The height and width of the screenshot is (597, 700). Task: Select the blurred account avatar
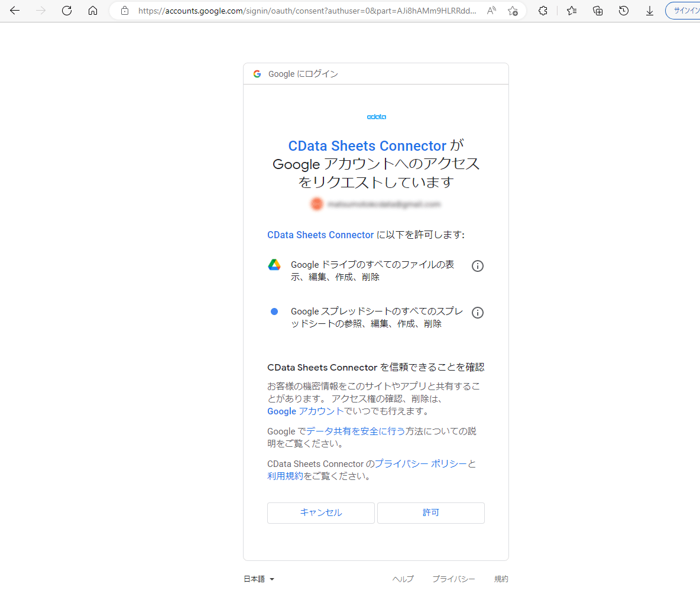pos(316,204)
